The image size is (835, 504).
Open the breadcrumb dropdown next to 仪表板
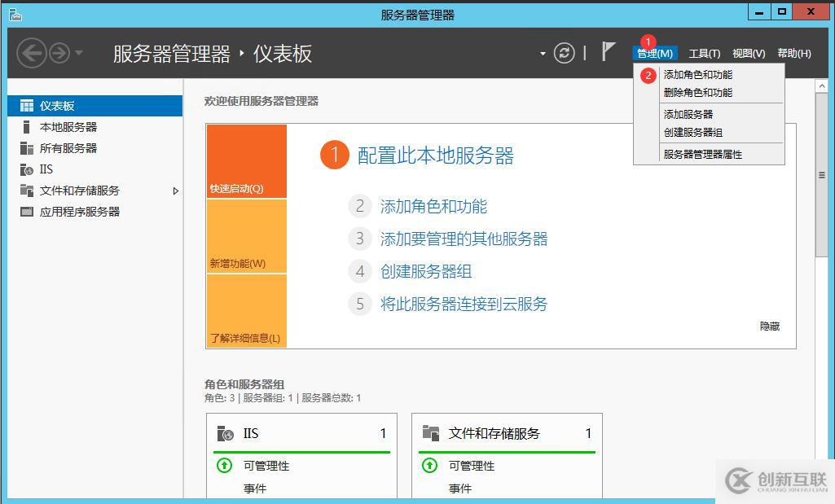pos(542,52)
